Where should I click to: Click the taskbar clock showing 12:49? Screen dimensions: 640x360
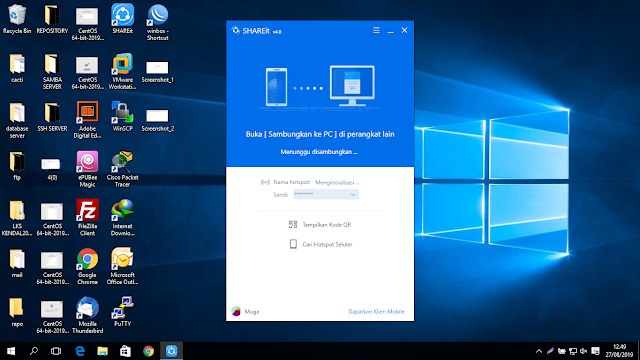619,351
